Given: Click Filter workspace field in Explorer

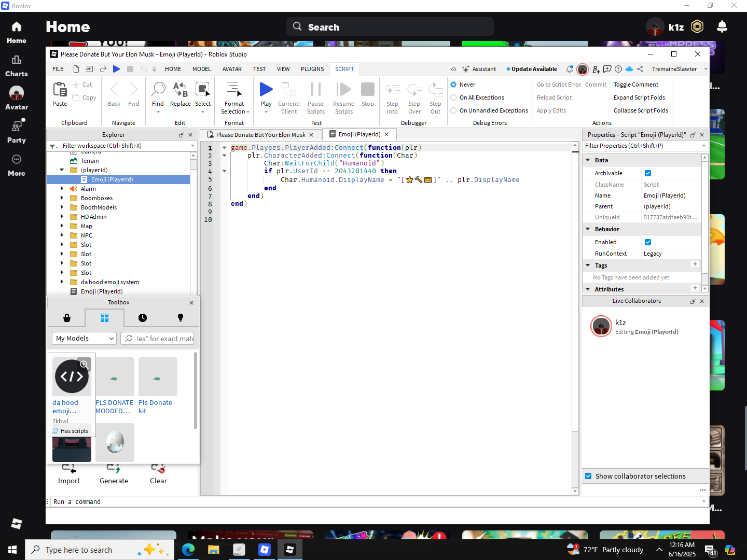Looking at the screenshot, I should tap(121, 146).
